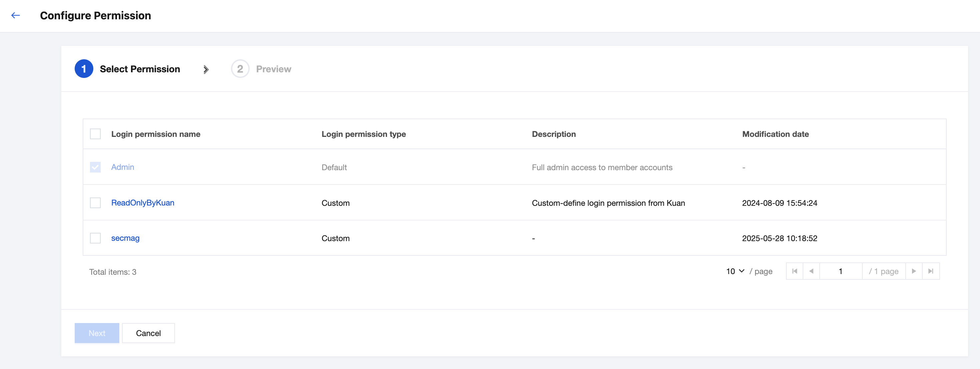Open the items per page dropdown
980x369 pixels.
pos(735,271)
